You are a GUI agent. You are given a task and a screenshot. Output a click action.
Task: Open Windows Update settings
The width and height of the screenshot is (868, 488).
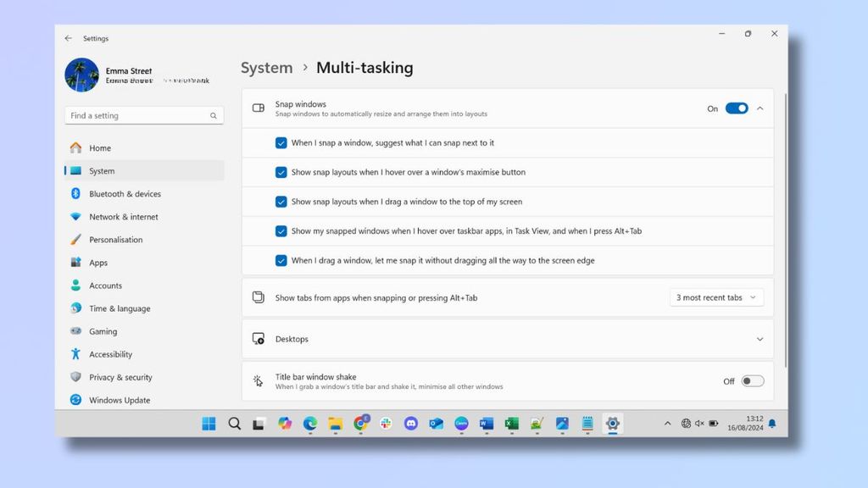point(118,399)
